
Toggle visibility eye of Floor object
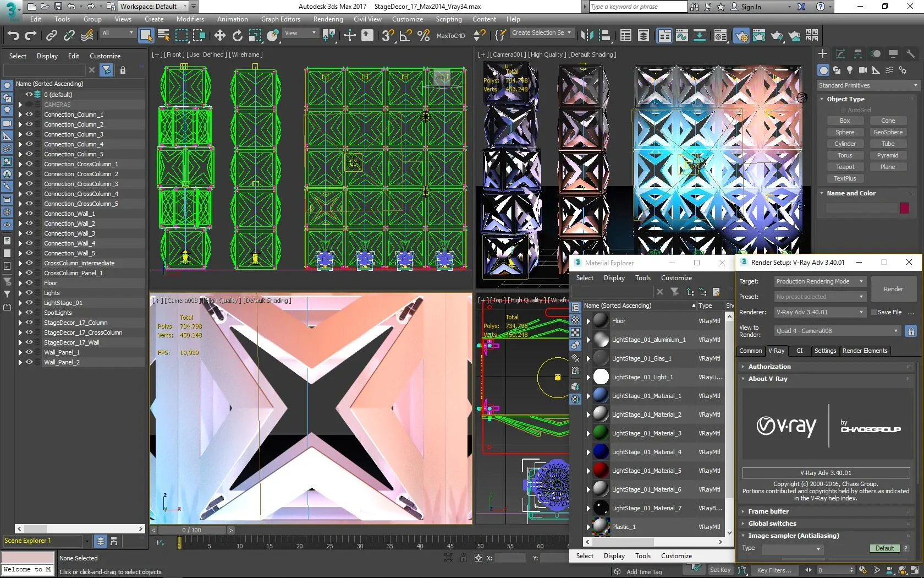pyautogui.click(x=29, y=283)
